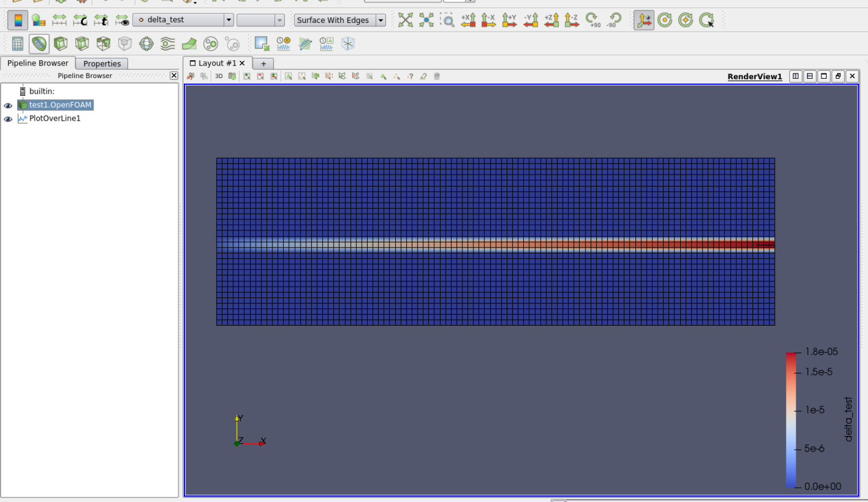The width and height of the screenshot is (868, 502).
Task: Rescale to data range icon
Action: pos(59,20)
